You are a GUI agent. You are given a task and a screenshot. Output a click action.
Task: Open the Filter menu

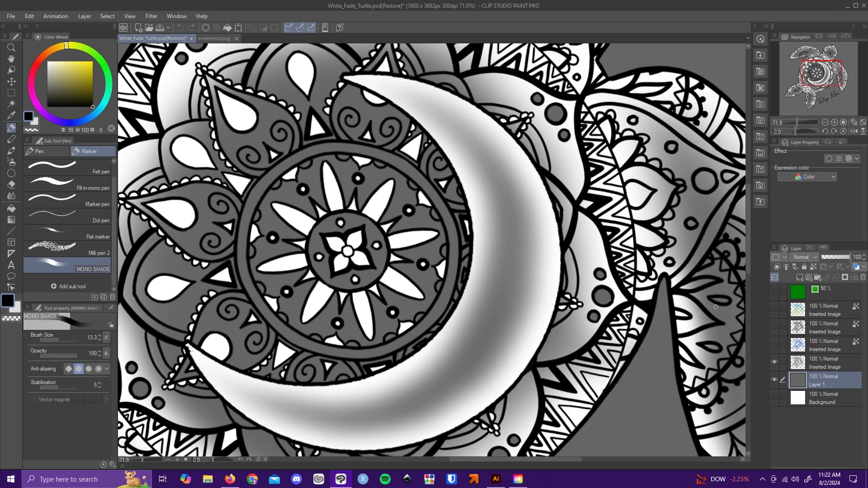pos(151,16)
